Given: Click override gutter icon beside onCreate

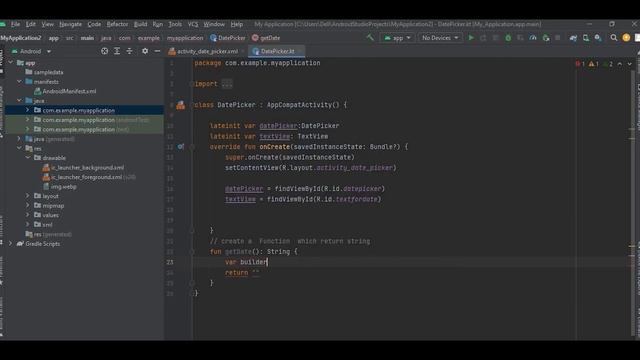Looking at the screenshot, I should click(180, 147).
